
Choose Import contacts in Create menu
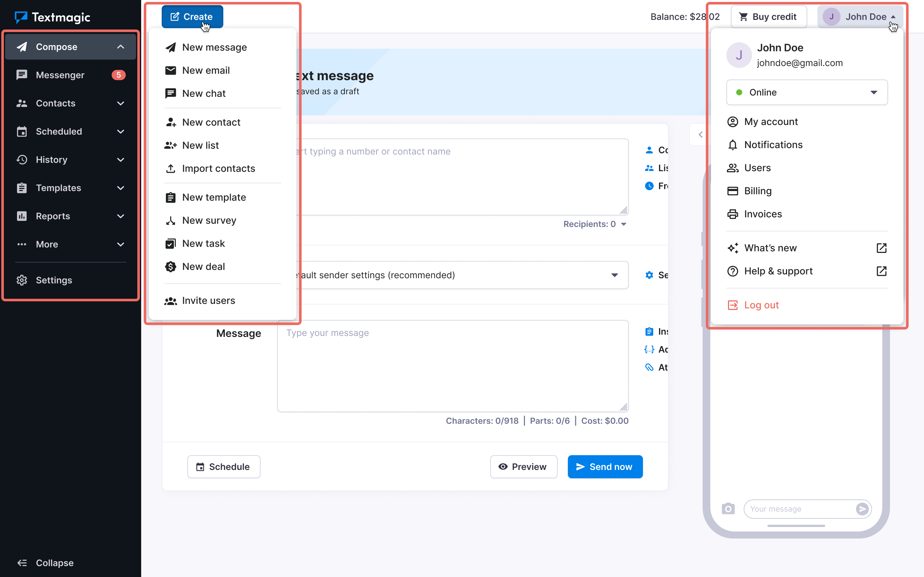pos(218,168)
